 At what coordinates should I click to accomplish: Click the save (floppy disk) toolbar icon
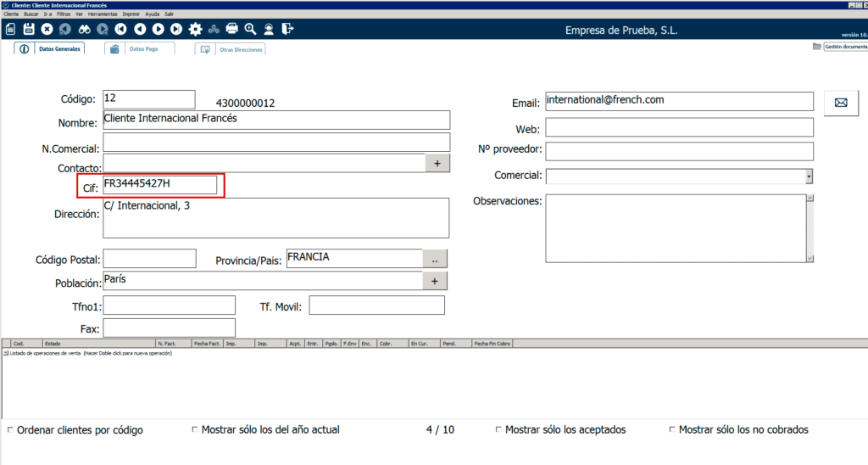coord(29,29)
